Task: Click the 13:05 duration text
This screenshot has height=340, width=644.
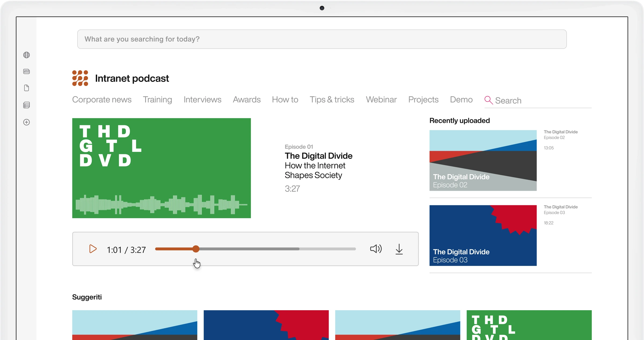Action: point(549,148)
